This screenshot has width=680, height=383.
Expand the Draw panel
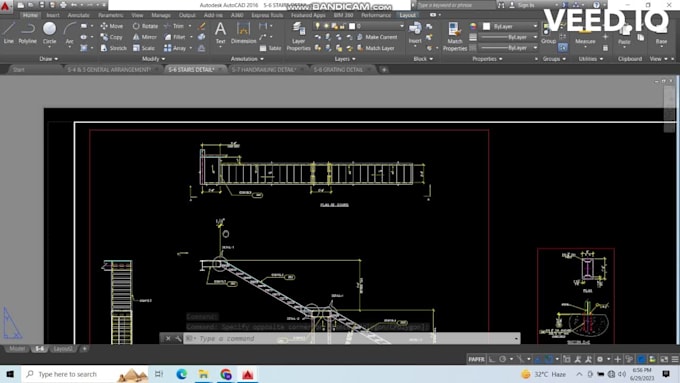(49, 59)
